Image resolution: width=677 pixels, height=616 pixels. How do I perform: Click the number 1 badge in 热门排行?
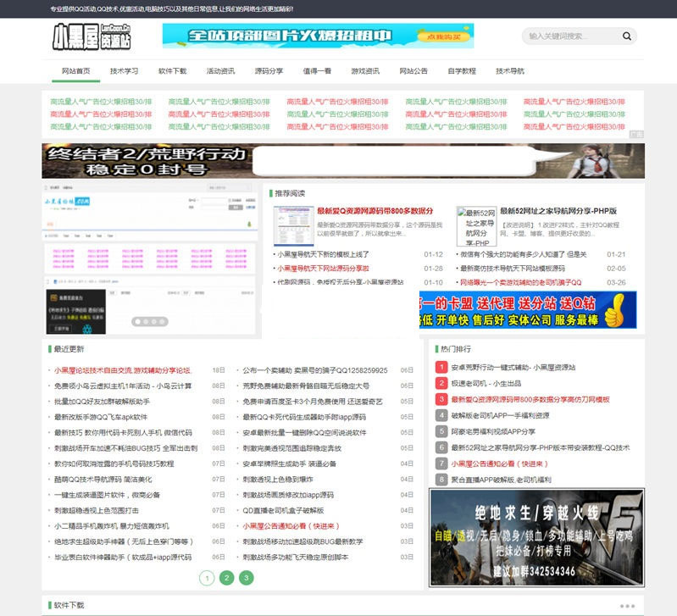[x=441, y=368]
